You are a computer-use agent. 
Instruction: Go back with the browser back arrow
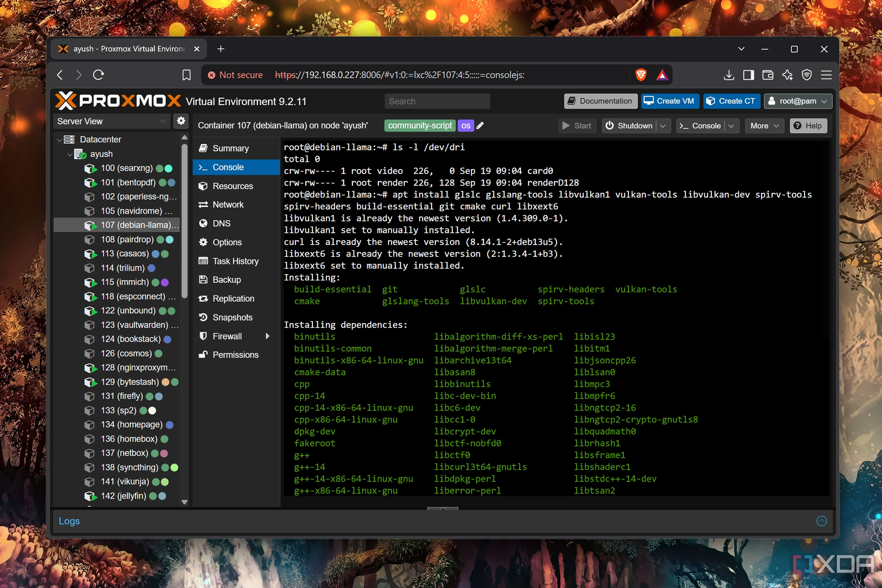click(60, 75)
